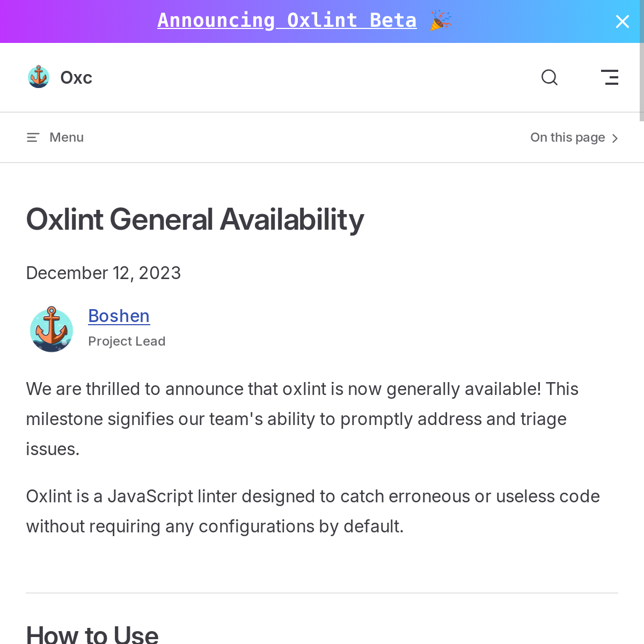The height and width of the screenshot is (644, 644).
Task: Expand the chevron next to On this page
Action: pyautogui.click(x=615, y=138)
